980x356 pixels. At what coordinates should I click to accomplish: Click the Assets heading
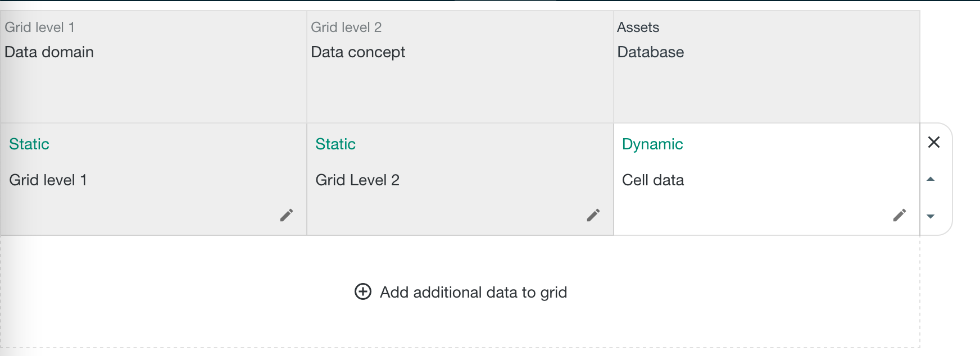tap(638, 27)
